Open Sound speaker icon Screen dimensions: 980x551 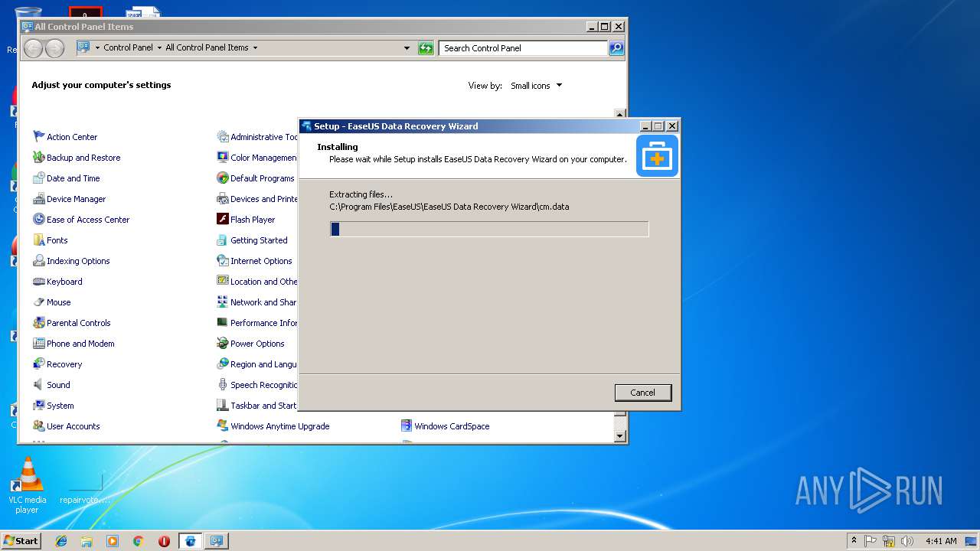[39, 384]
